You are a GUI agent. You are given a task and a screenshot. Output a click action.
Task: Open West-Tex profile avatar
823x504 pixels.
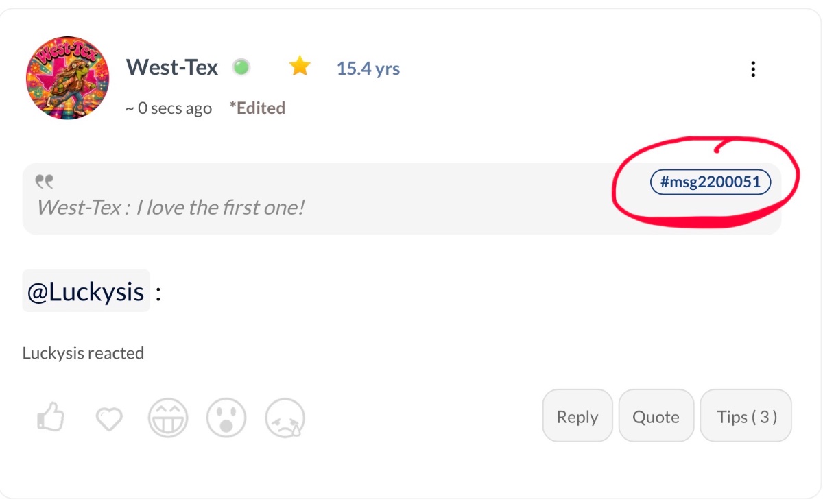pyautogui.click(x=68, y=78)
